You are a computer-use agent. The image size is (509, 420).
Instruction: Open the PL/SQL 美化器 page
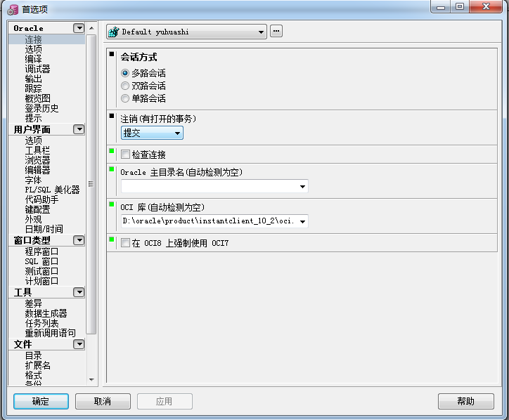point(52,190)
